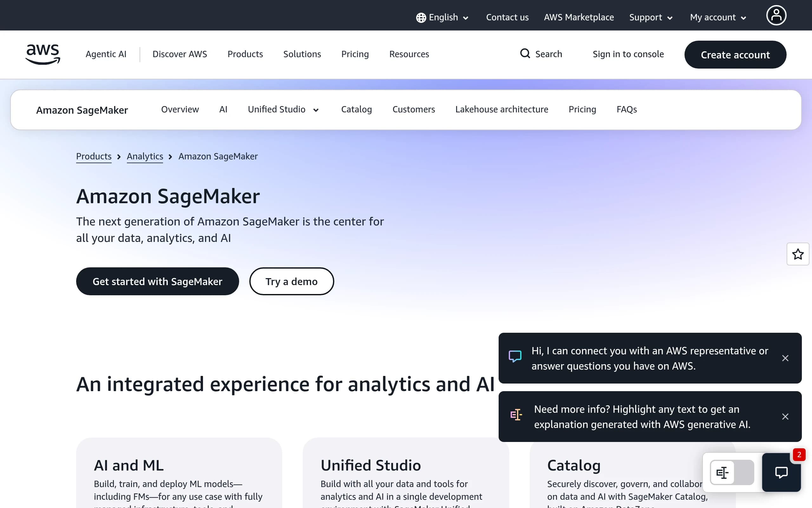Click the globe language icon
Image resolution: width=812 pixels, height=508 pixels.
pyautogui.click(x=421, y=17)
